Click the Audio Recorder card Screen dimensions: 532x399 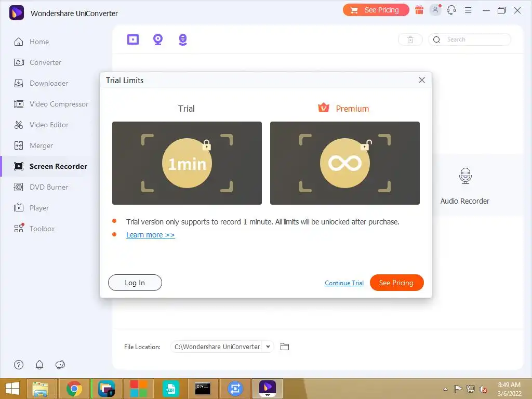pyautogui.click(x=465, y=186)
